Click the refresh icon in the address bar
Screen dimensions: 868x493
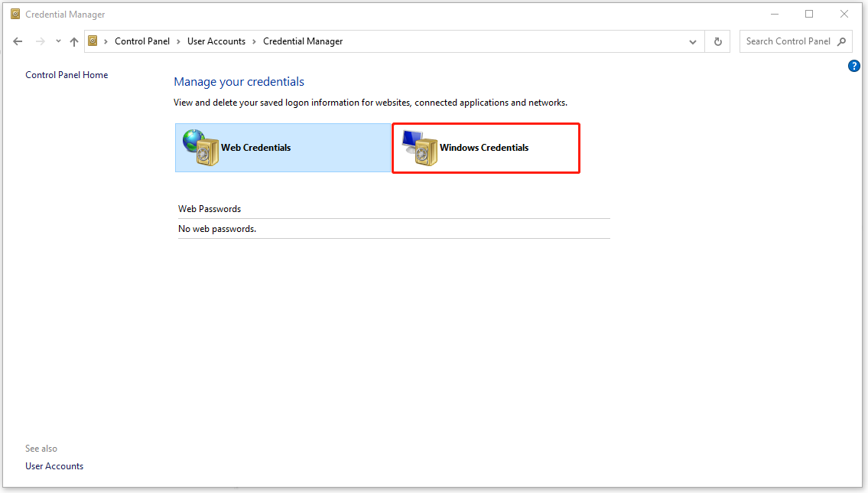[717, 41]
